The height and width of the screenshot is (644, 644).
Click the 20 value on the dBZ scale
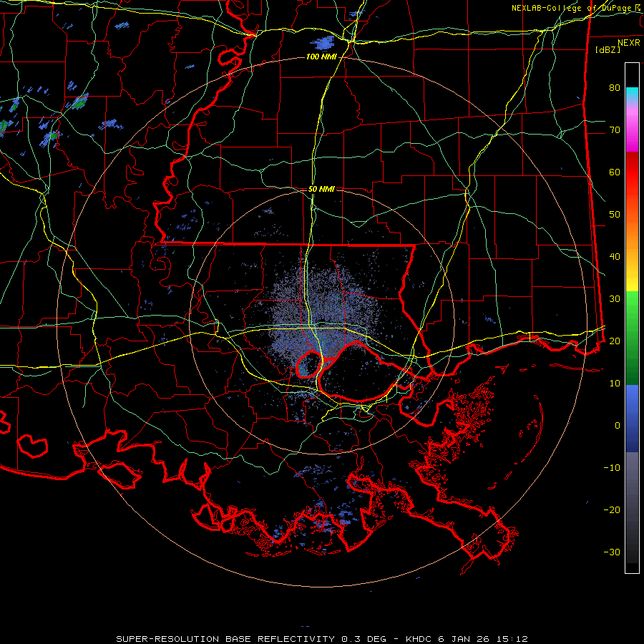[x=615, y=341]
